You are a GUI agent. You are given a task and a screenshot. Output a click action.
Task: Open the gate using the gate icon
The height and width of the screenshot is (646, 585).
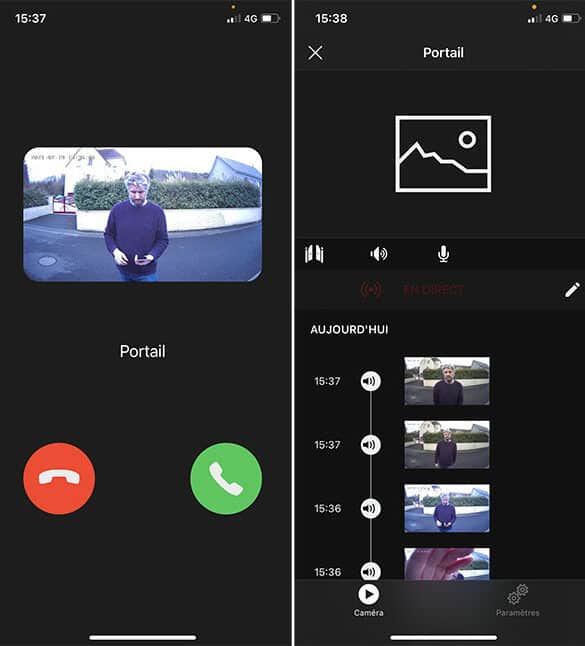314,253
